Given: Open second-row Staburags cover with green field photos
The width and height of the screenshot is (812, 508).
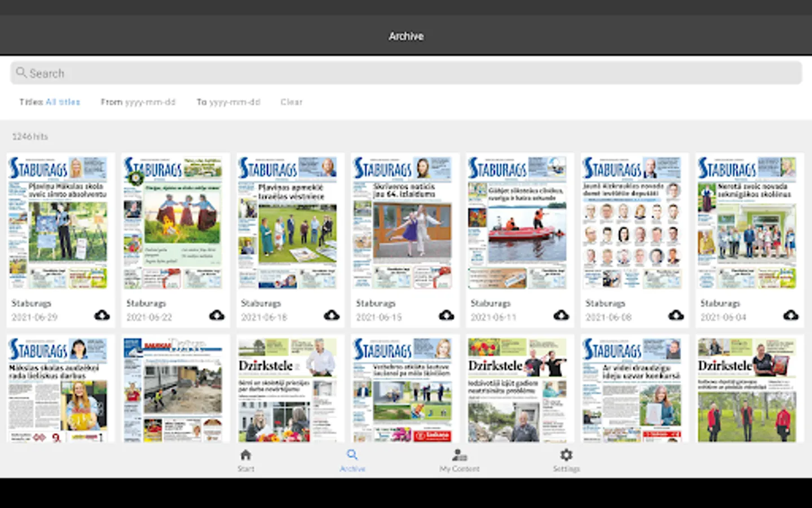Looking at the screenshot, I should [403, 389].
